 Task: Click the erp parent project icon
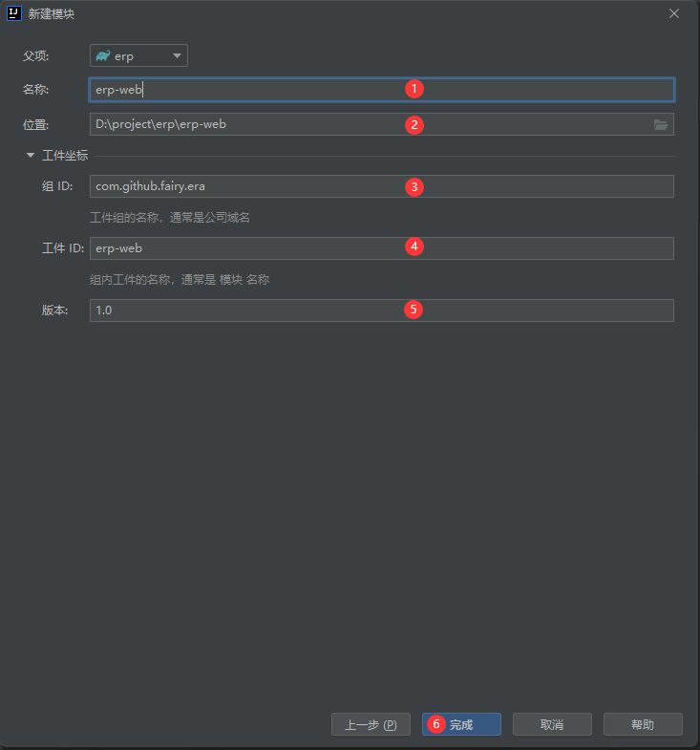103,56
